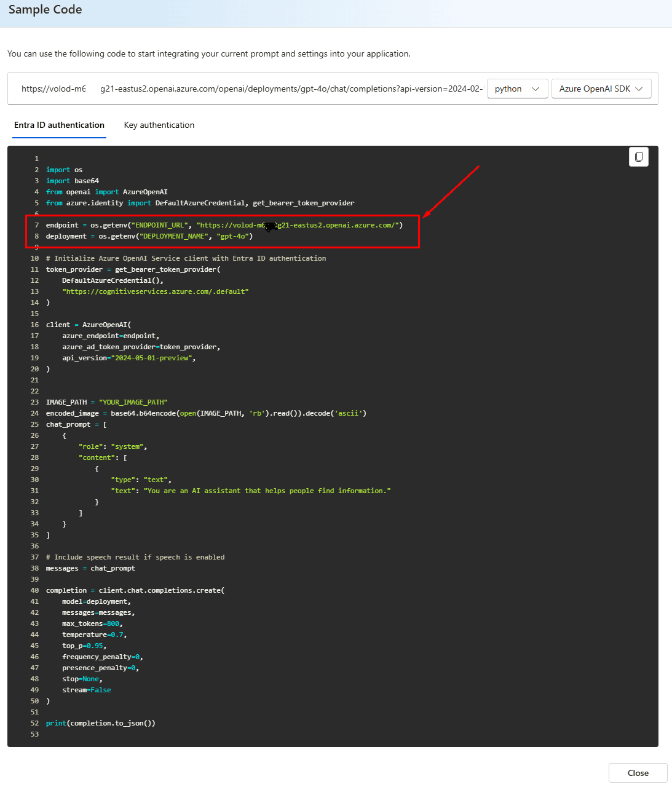Click the "content": [ line
The image size is (672, 787).
pyautogui.click(x=103, y=457)
